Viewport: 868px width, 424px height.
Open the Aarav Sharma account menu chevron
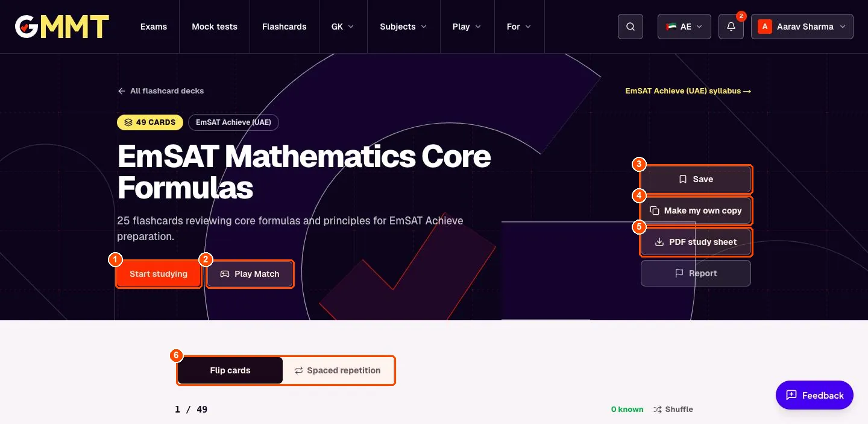[842, 27]
